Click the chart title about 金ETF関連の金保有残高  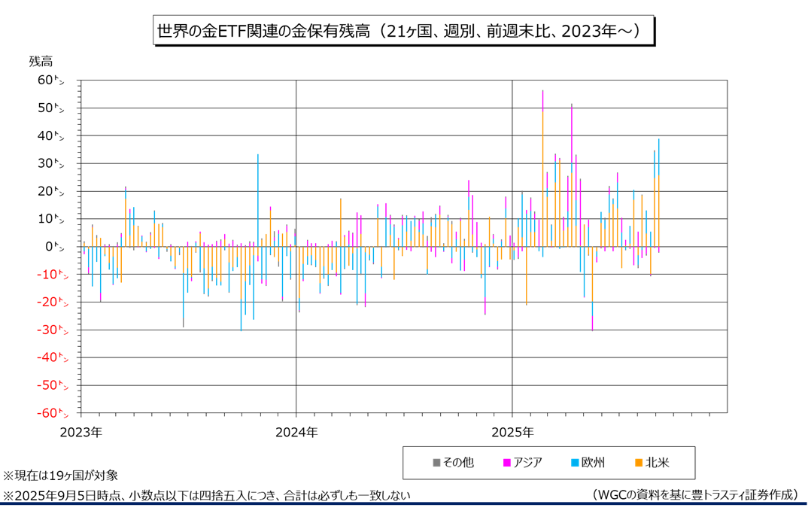coord(399,31)
